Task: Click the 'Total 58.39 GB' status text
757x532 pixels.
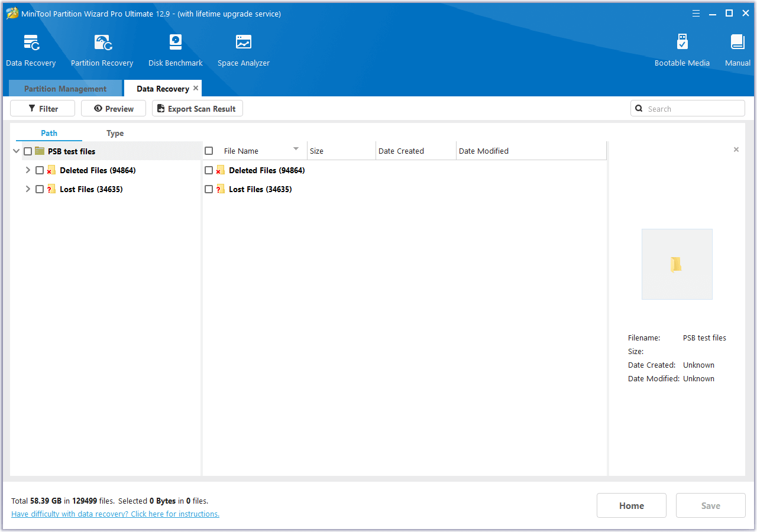Action: pyautogui.click(x=37, y=501)
